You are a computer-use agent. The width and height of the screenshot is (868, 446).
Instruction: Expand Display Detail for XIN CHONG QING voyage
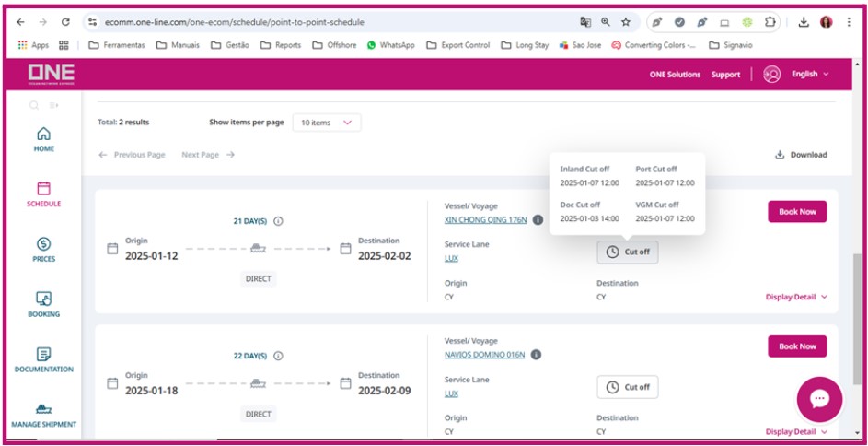click(x=796, y=297)
